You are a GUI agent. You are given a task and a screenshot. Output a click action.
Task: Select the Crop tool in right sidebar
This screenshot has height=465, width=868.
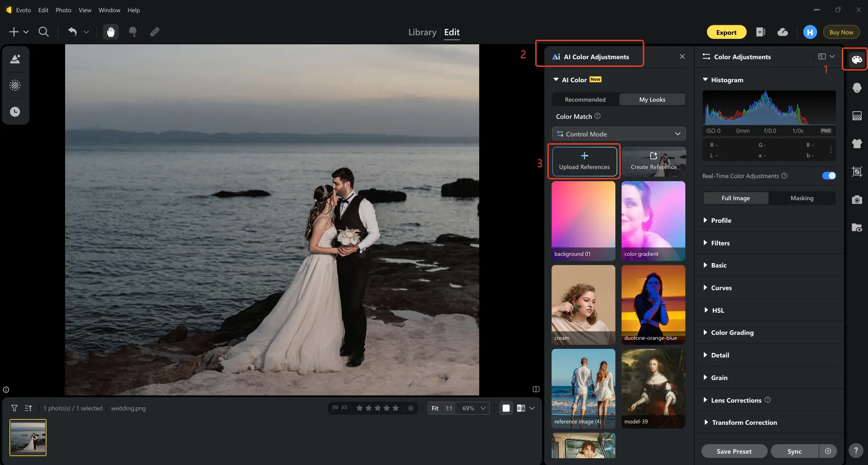coord(857,172)
